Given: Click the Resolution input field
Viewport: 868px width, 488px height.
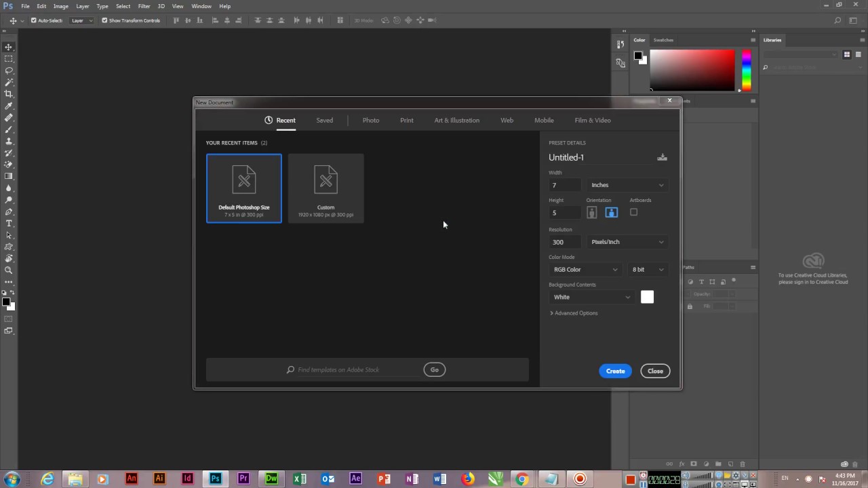Looking at the screenshot, I should click(x=565, y=242).
